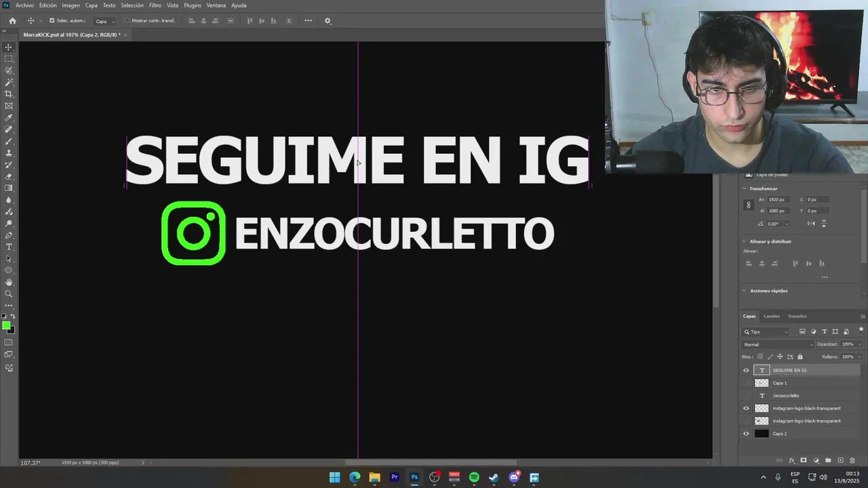Viewport: 868px width, 488px height.
Task: Lock all with padlock icon
Action: (x=800, y=357)
